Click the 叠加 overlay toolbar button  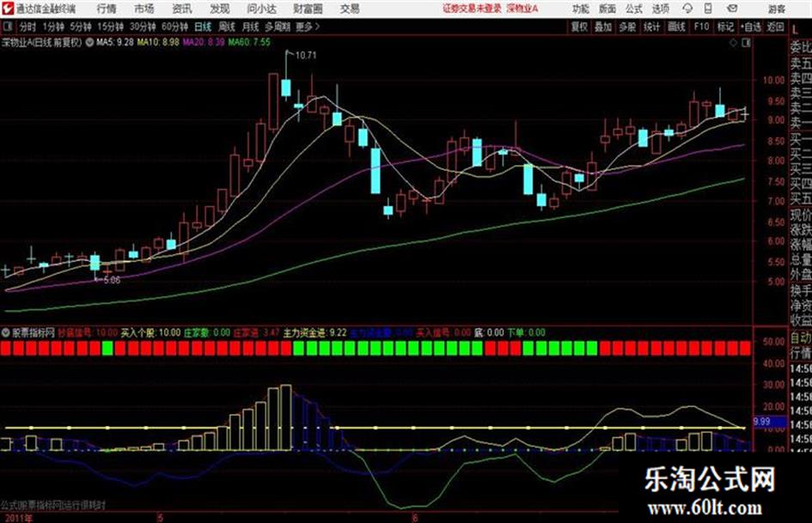click(x=603, y=27)
